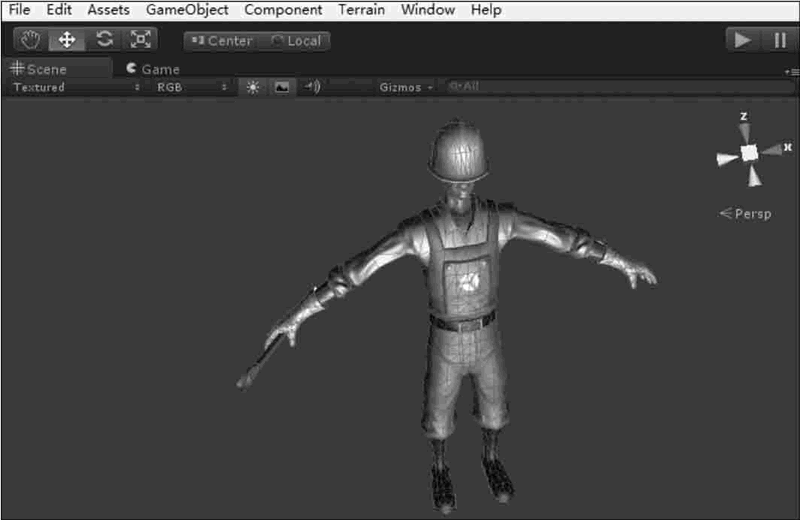Image resolution: width=800 pixels, height=520 pixels.
Task: Toggle scene audio speaker icon
Action: [312, 87]
